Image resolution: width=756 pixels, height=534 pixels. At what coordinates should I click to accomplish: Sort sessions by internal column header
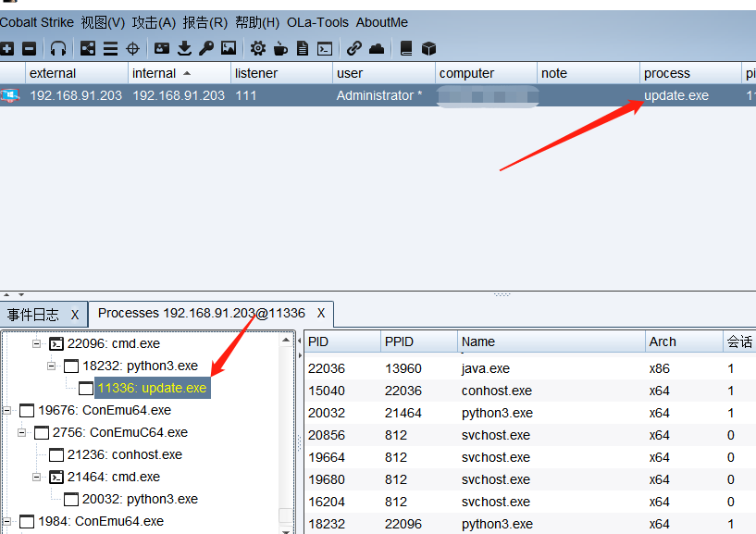pos(180,73)
